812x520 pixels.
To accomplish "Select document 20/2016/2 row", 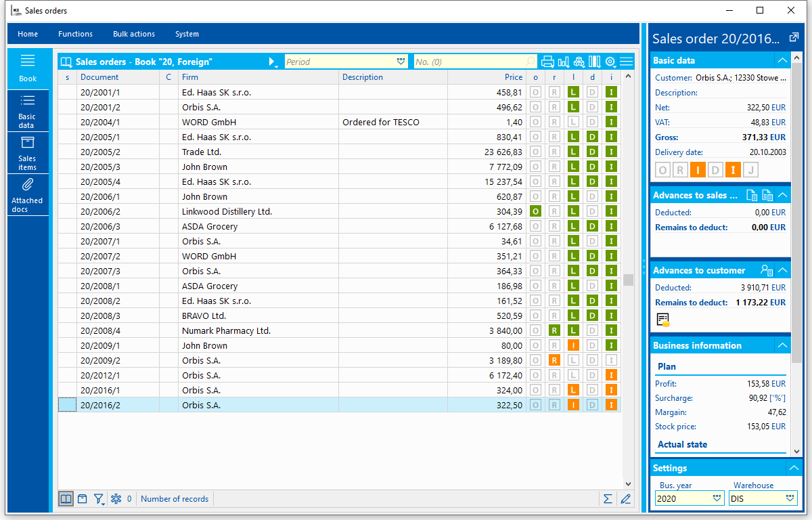I will (x=339, y=405).
